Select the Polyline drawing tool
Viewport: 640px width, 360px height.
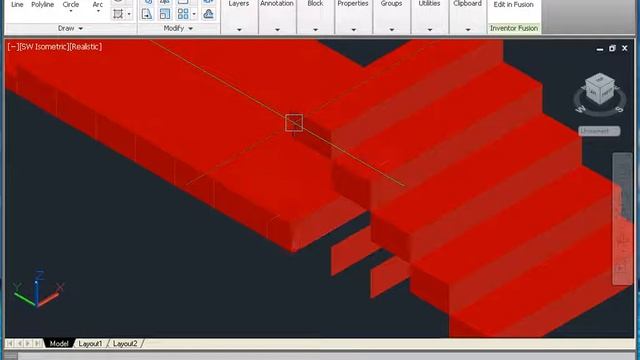42,4
